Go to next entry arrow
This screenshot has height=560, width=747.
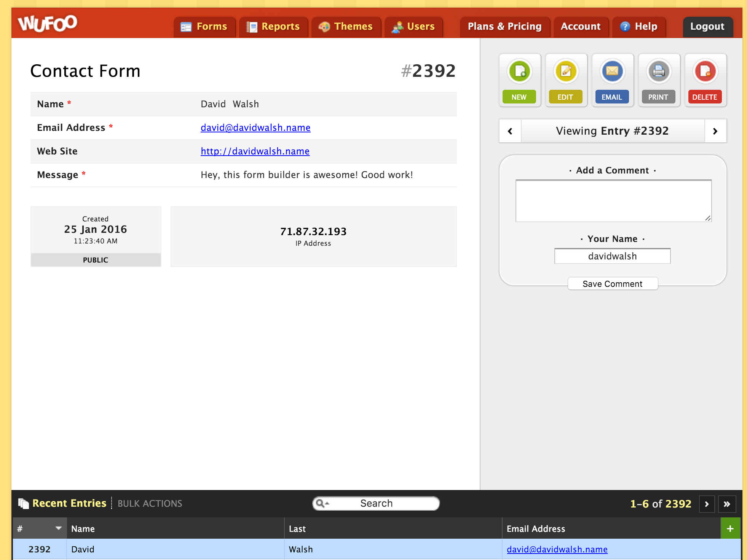(715, 131)
